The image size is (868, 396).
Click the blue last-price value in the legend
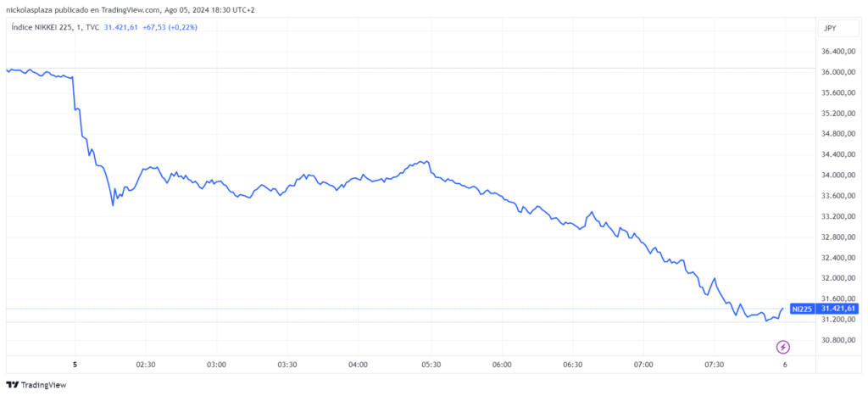pyautogui.click(x=118, y=28)
